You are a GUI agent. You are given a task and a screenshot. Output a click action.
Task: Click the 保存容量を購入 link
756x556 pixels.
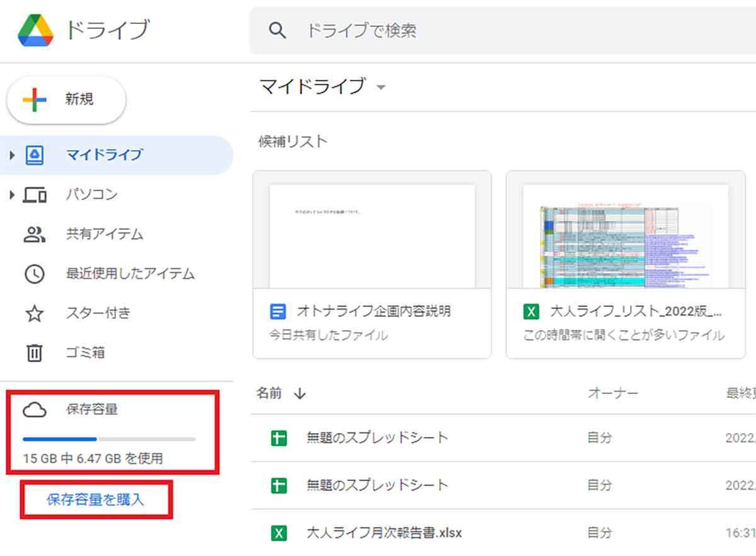tap(95, 500)
